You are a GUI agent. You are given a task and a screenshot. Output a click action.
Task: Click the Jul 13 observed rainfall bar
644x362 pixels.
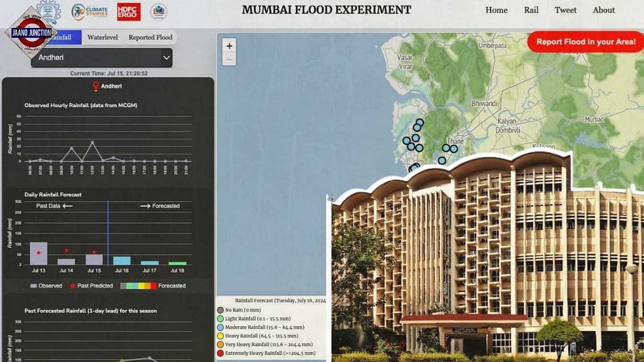[x=39, y=253]
